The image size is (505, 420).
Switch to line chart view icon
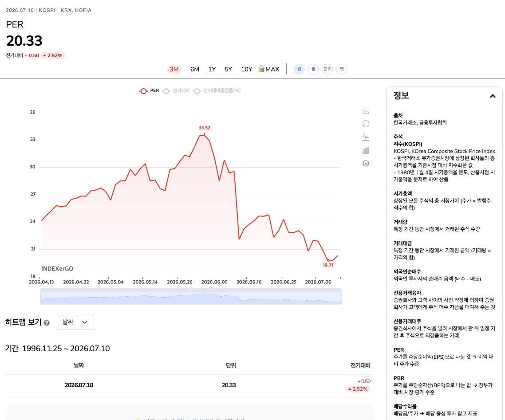click(366, 137)
